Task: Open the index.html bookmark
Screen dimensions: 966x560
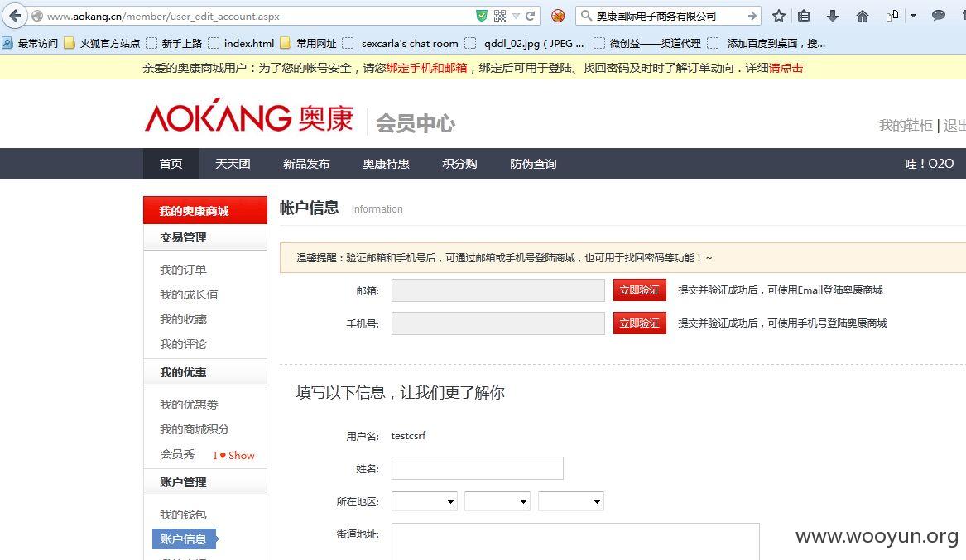Action: point(242,43)
